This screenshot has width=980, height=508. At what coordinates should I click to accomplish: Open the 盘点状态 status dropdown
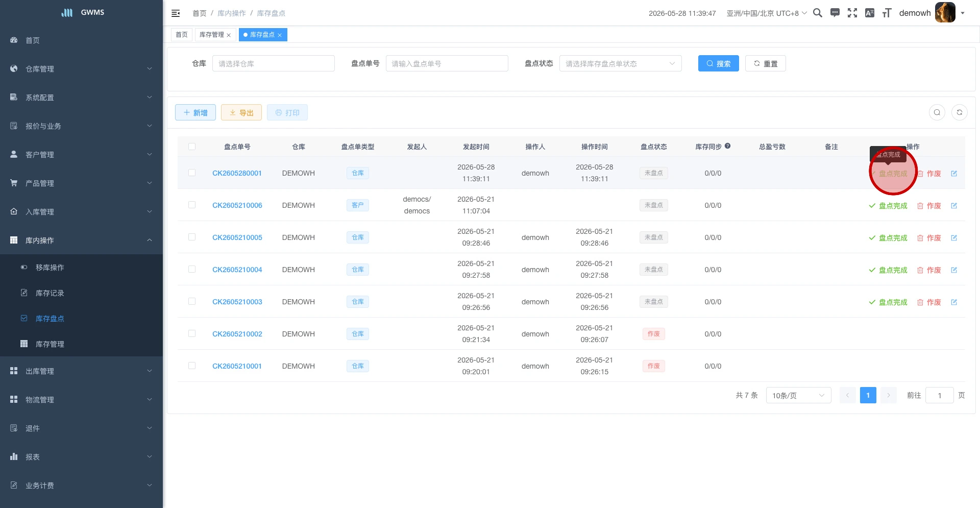pos(621,64)
